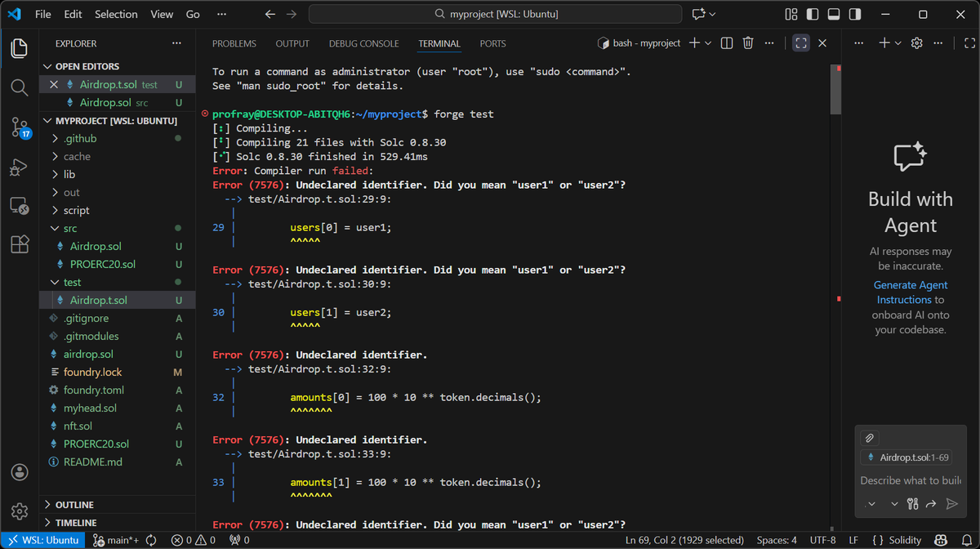Click the Generate Agent Instructions link
The width and height of the screenshot is (980, 549).
(911, 292)
